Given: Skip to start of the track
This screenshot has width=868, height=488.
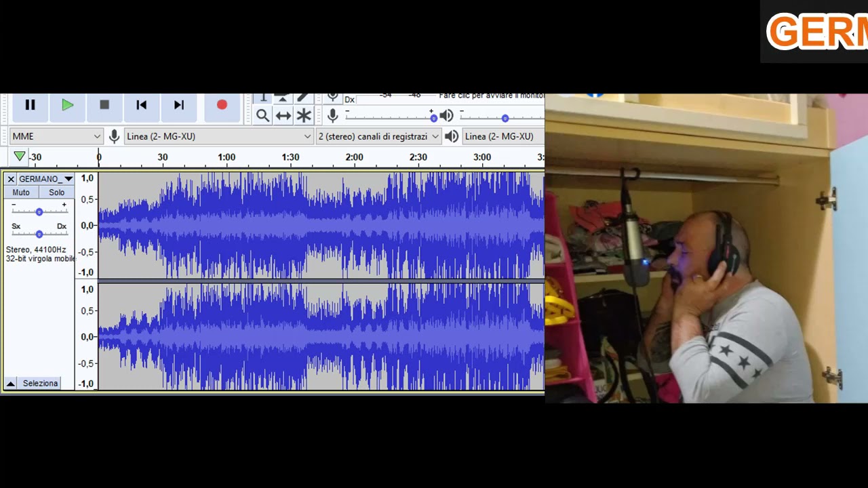Looking at the screenshot, I should 141,105.
